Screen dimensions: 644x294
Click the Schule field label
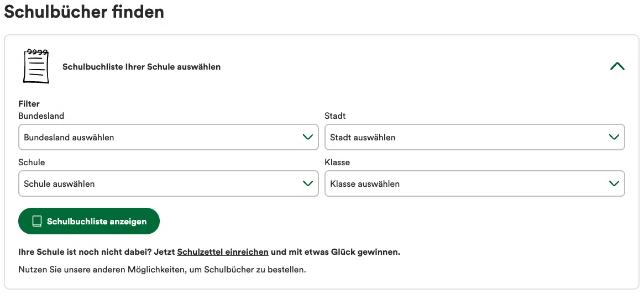pos(32,162)
